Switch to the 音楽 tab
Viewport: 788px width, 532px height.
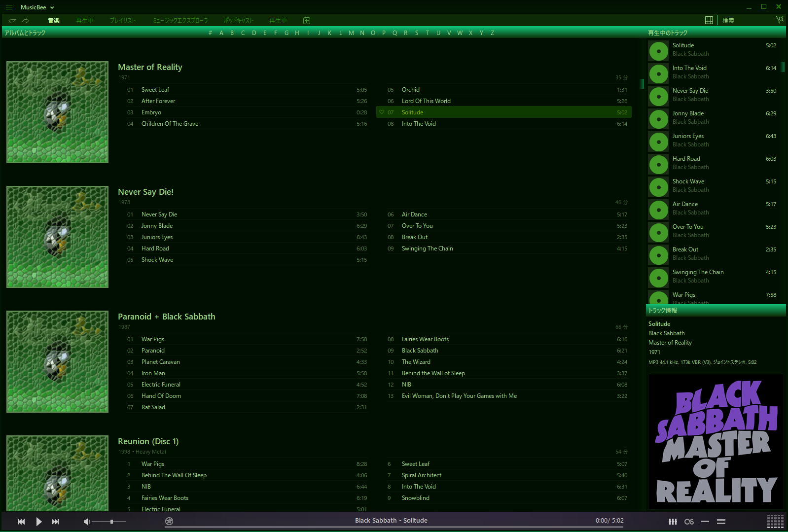[54, 21]
